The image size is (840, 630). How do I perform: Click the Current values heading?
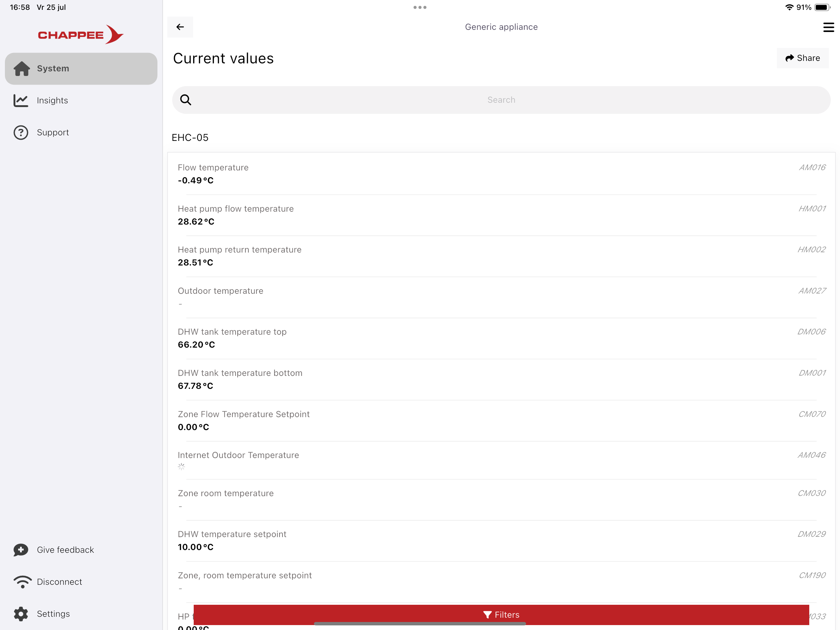coord(223,58)
